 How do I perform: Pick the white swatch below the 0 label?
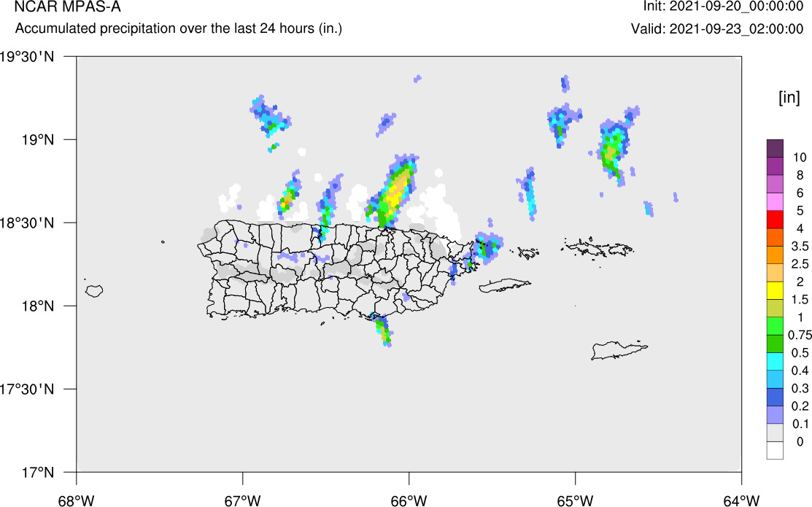point(775,450)
